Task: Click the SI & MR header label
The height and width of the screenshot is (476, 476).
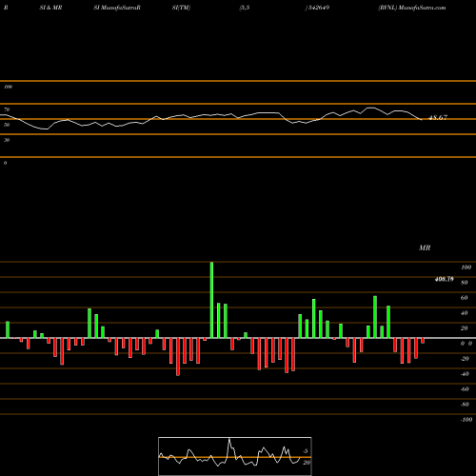Action: pos(50,8)
